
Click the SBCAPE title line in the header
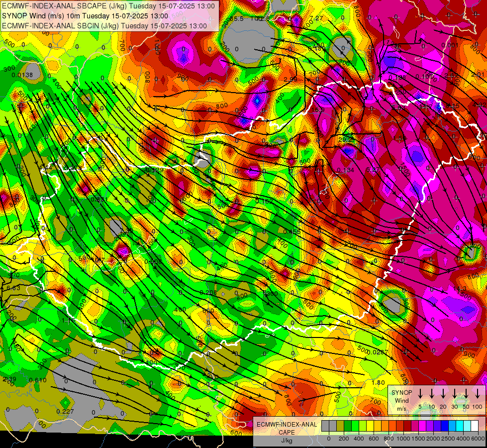pyautogui.click(x=108, y=6)
